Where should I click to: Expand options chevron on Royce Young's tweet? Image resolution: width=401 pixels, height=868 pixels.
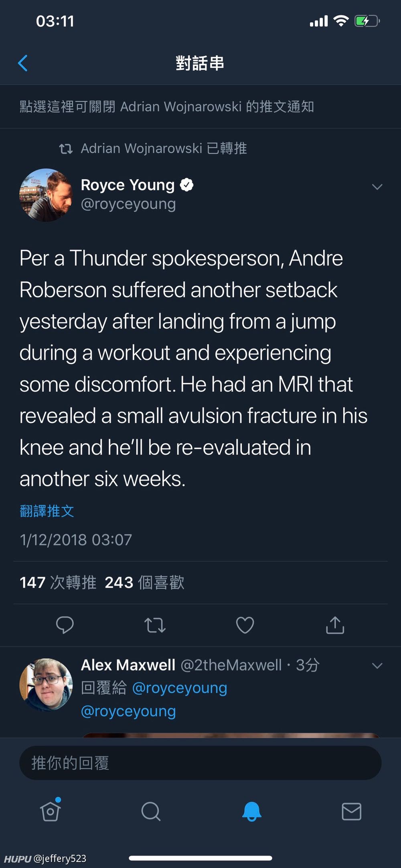[377, 187]
